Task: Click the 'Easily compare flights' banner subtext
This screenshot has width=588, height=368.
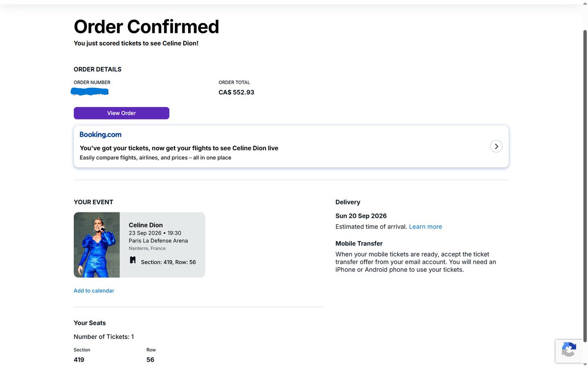Action: pos(155,158)
